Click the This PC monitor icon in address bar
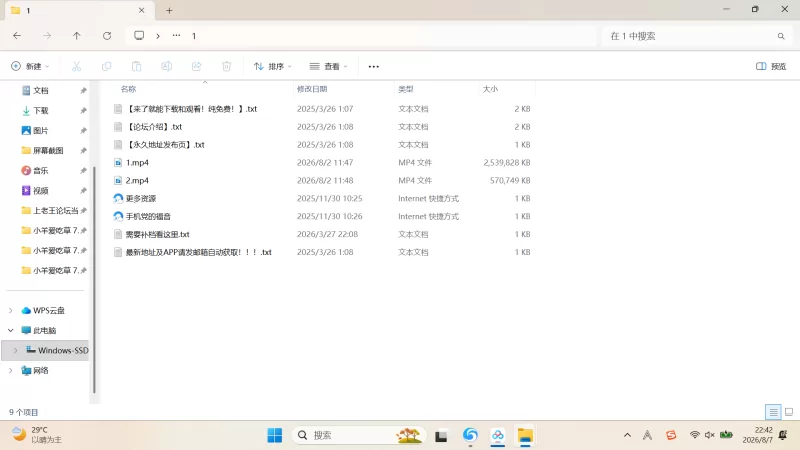The image size is (800, 450). tap(139, 36)
